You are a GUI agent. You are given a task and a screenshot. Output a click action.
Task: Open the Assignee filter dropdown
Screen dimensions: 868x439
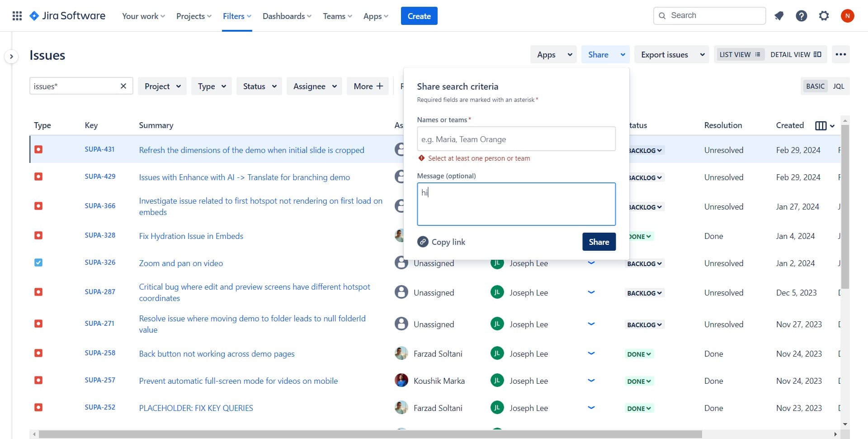click(x=315, y=86)
